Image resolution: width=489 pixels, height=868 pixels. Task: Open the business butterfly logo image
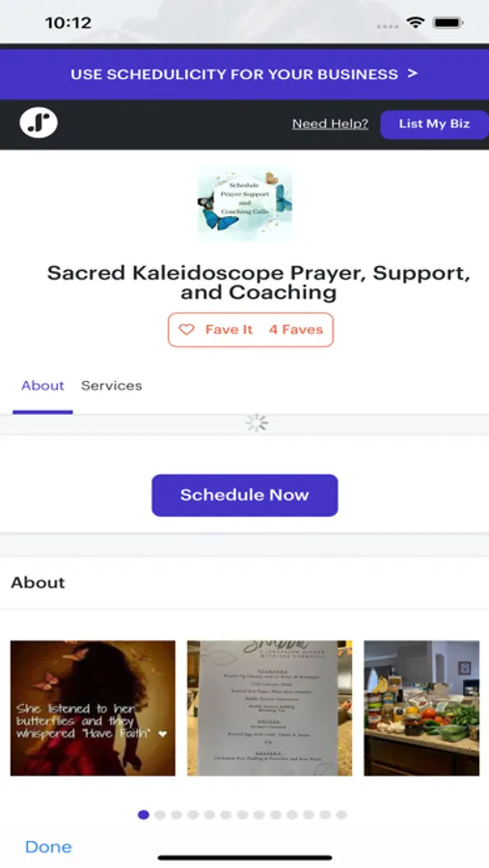pos(245,203)
